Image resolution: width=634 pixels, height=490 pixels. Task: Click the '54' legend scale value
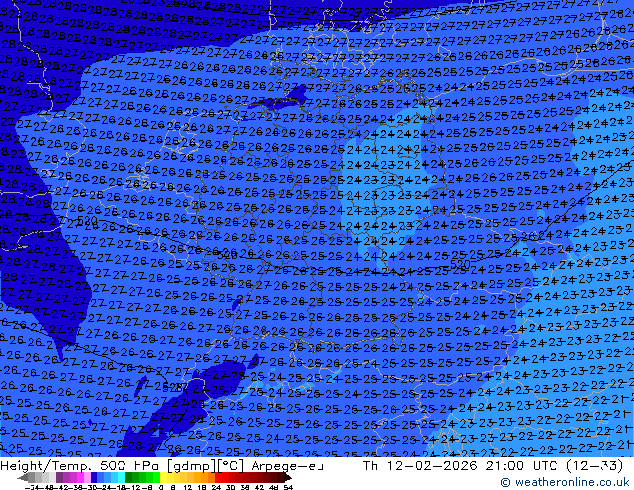click(x=288, y=487)
